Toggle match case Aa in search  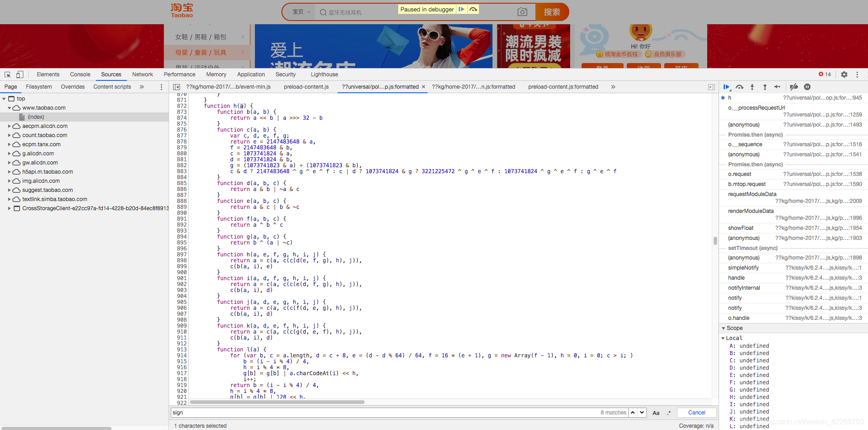coord(656,413)
